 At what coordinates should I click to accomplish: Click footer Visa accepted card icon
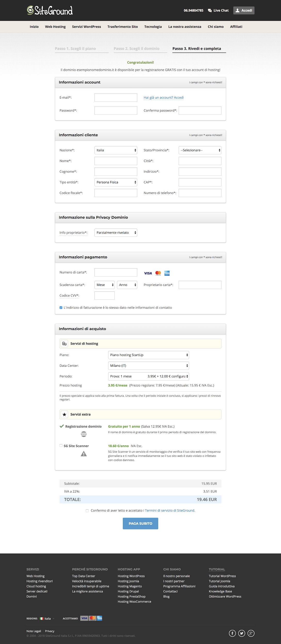coord(84,618)
